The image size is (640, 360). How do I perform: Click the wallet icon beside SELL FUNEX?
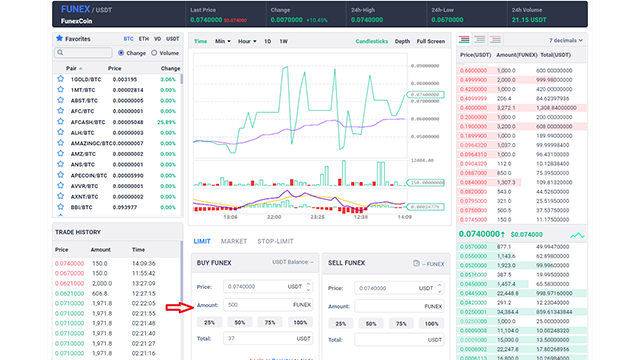pos(416,263)
